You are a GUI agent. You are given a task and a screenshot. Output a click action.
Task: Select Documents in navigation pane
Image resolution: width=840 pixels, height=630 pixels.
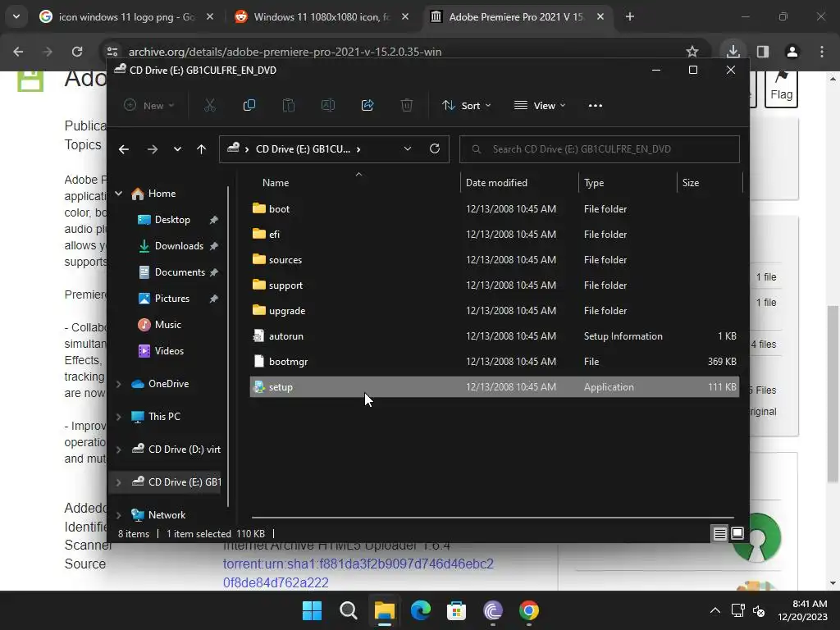[180, 272]
